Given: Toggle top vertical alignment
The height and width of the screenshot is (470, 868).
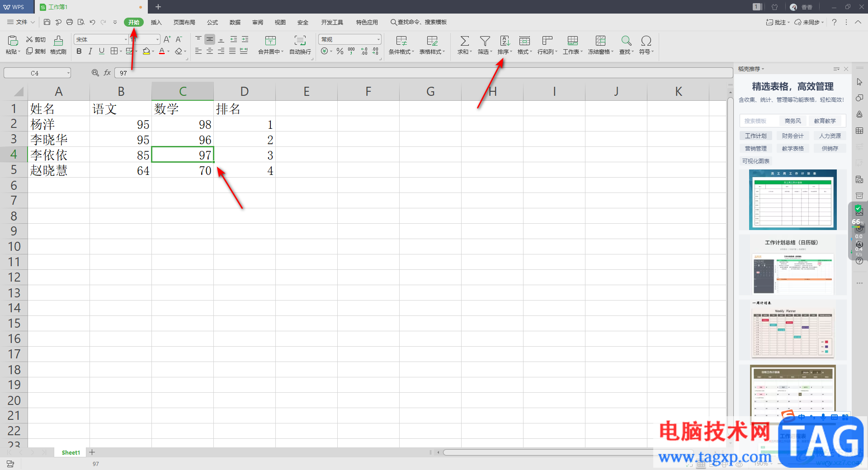Looking at the screenshot, I should 198,40.
